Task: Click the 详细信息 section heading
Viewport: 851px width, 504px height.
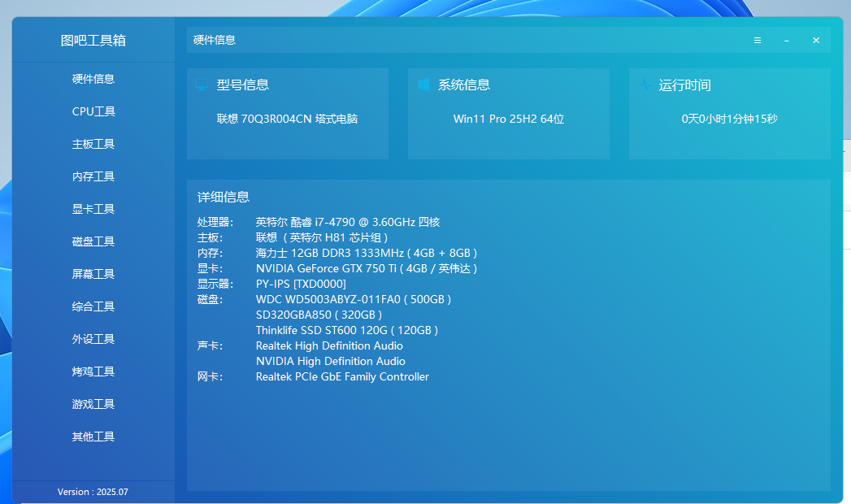Action: (223, 197)
